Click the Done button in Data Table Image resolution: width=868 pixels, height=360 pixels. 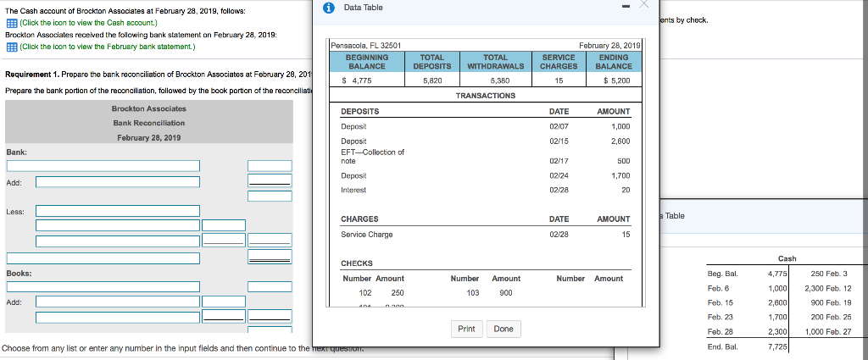click(504, 329)
